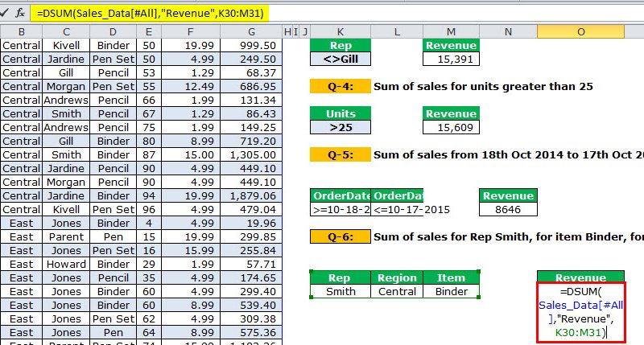644x345 pixels.
Task: Select highlighted column O header
Action: [580, 31]
